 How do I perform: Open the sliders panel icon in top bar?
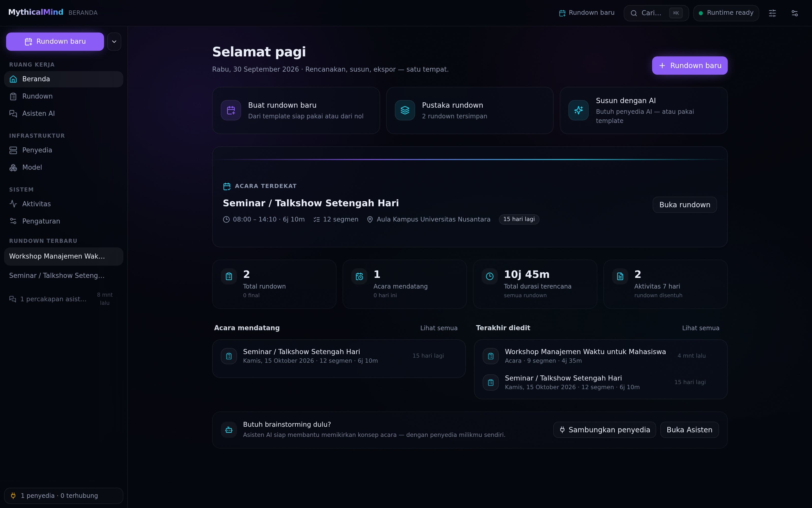click(772, 13)
